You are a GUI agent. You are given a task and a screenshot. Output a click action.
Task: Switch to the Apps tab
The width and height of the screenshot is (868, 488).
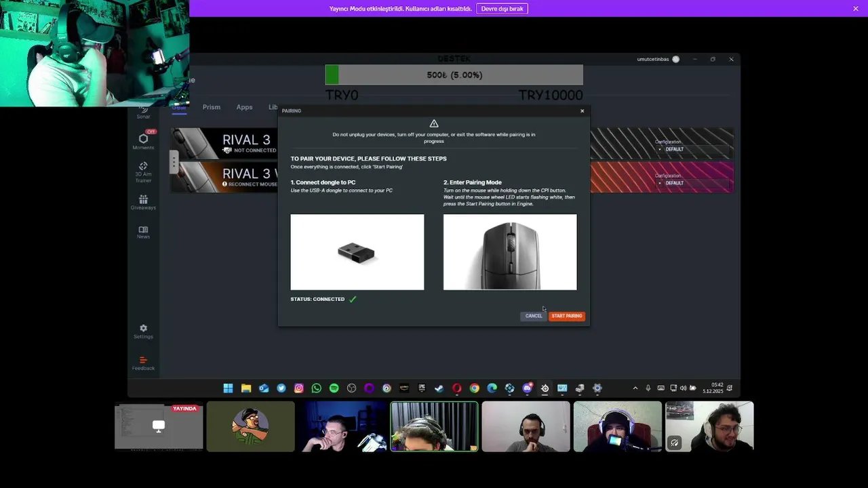tap(244, 107)
